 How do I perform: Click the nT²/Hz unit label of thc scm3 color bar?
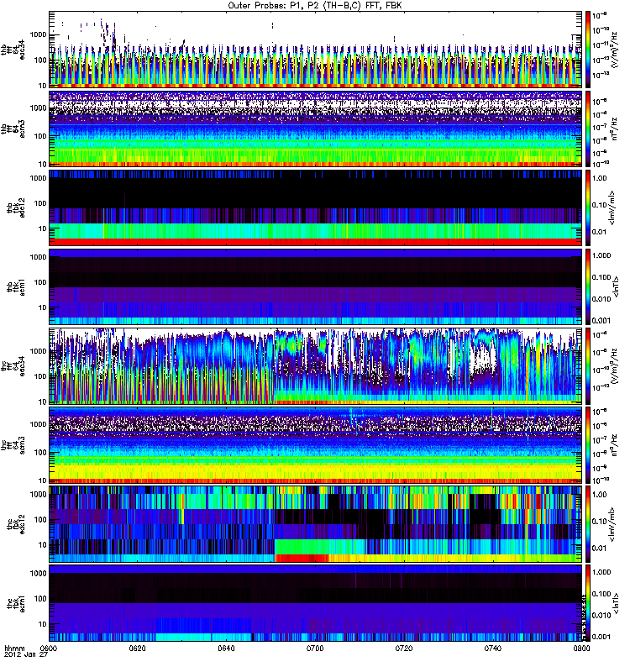[614, 445]
